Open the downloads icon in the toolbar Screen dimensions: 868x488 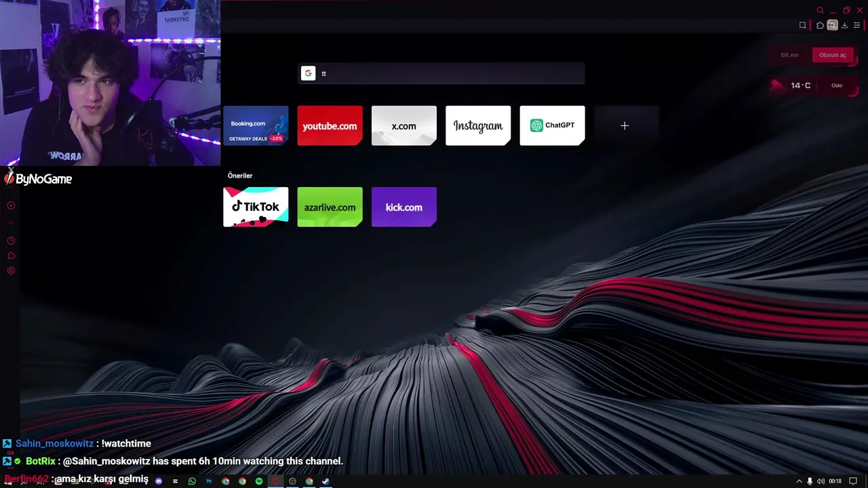(x=844, y=25)
